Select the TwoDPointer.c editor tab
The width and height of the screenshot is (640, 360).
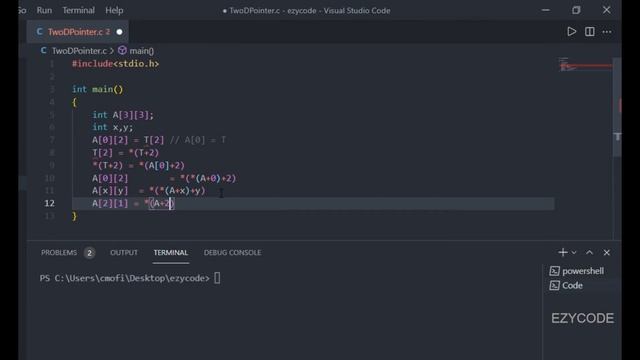(x=78, y=32)
